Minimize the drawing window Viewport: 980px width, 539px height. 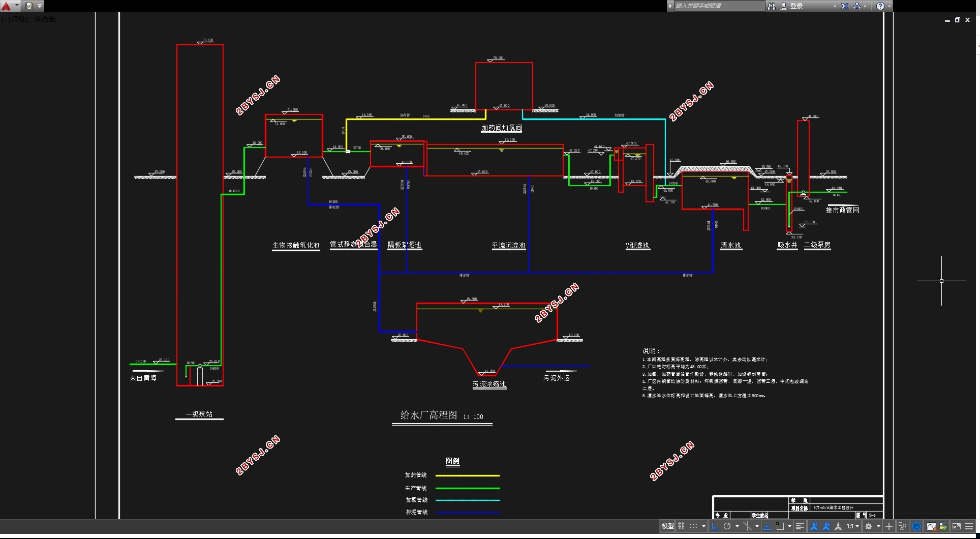947,20
